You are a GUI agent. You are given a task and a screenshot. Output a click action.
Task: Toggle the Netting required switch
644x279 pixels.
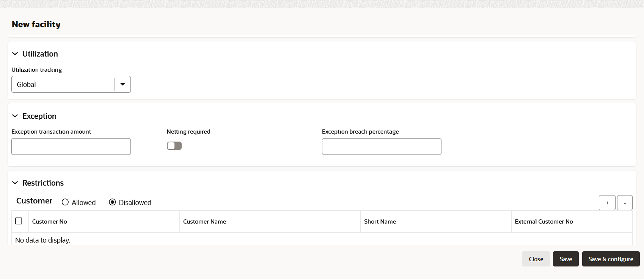[x=174, y=146]
